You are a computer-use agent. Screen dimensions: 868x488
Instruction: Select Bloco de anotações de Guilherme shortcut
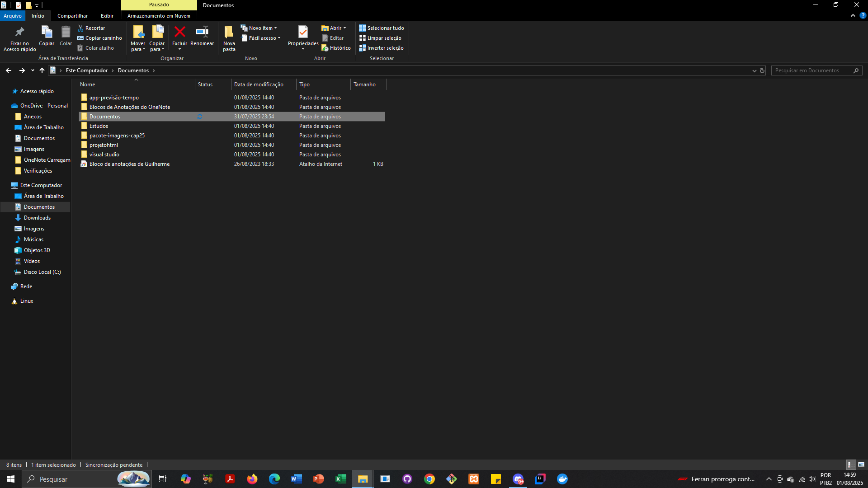231,164
